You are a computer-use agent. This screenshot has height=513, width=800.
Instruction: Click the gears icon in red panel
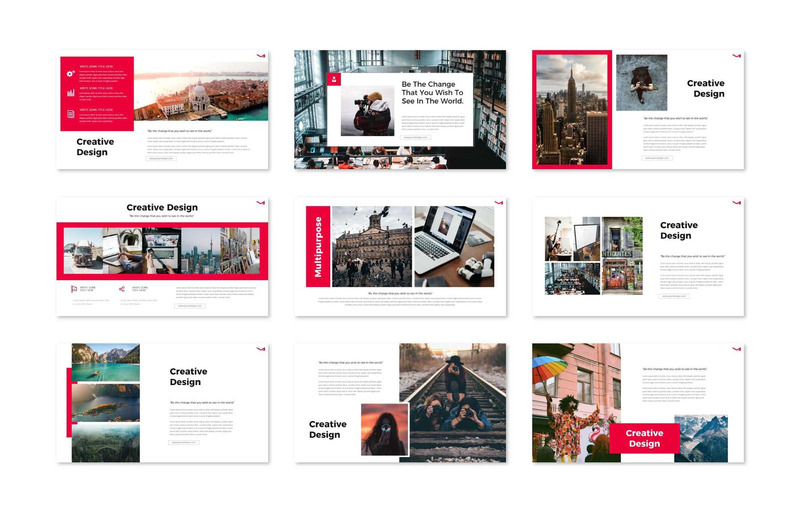coord(70,74)
